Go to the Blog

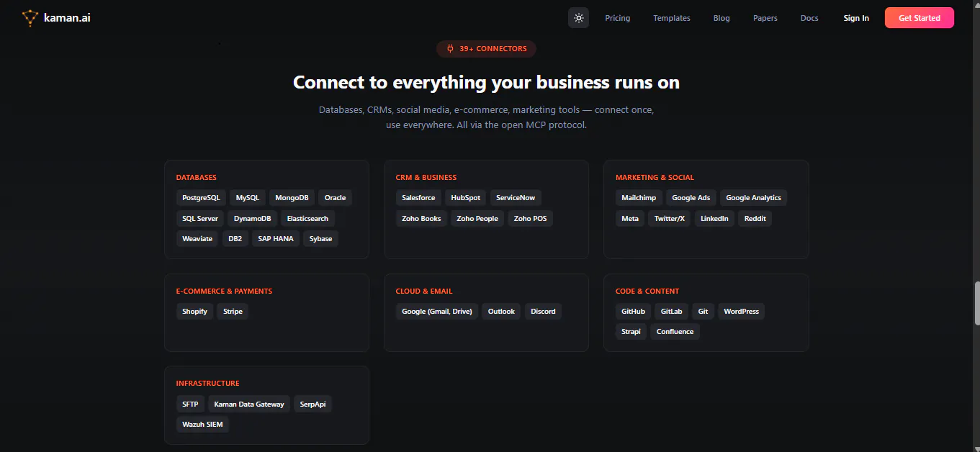point(721,18)
